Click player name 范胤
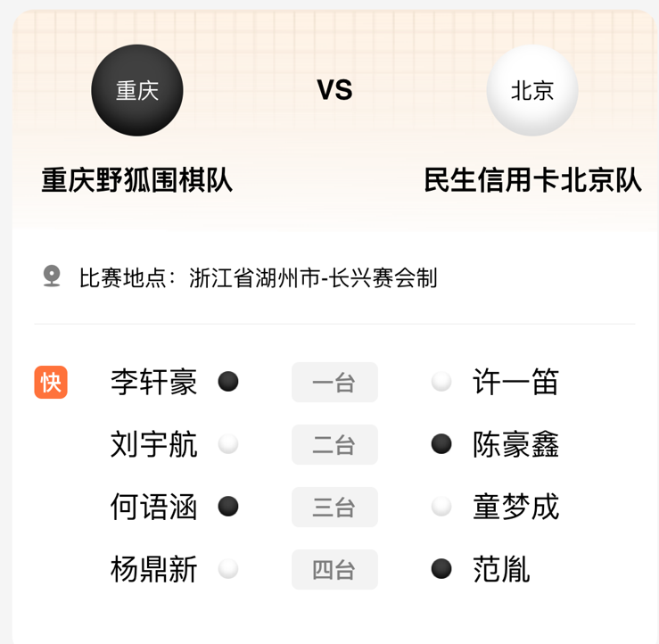Viewport: 659px width, 644px height. click(x=502, y=569)
